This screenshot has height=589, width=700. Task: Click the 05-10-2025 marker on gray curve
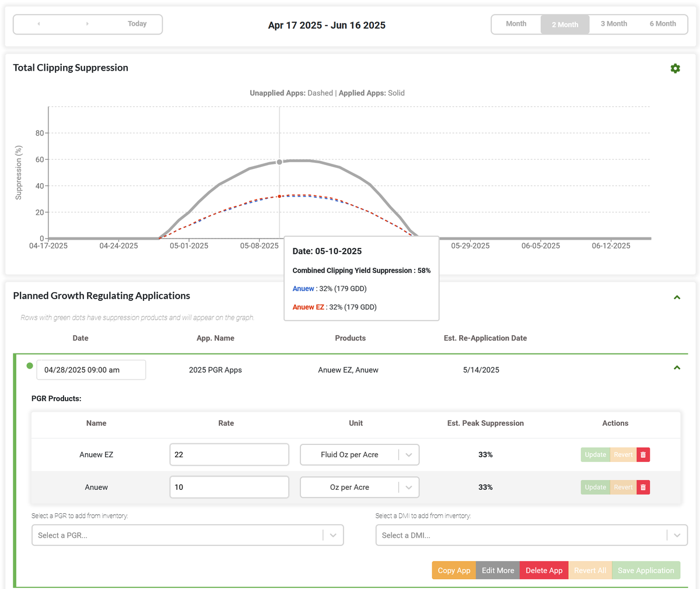(279, 162)
